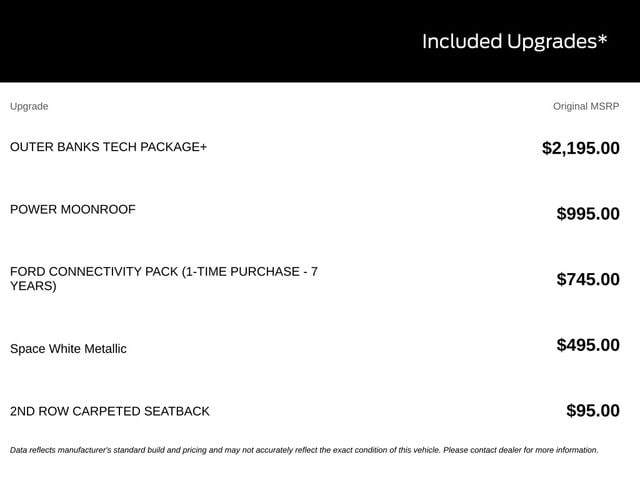
Task: Click the black header banner area
Action: coord(320,41)
